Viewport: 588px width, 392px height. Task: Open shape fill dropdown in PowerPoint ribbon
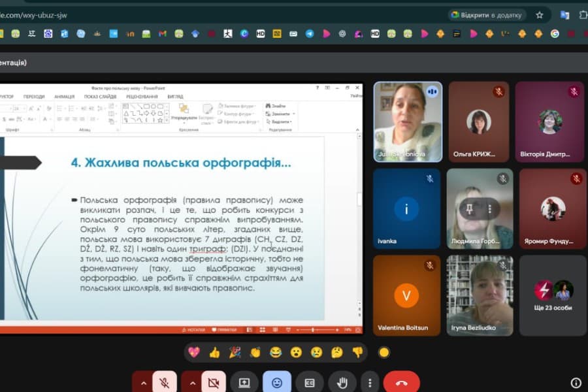tap(237, 106)
